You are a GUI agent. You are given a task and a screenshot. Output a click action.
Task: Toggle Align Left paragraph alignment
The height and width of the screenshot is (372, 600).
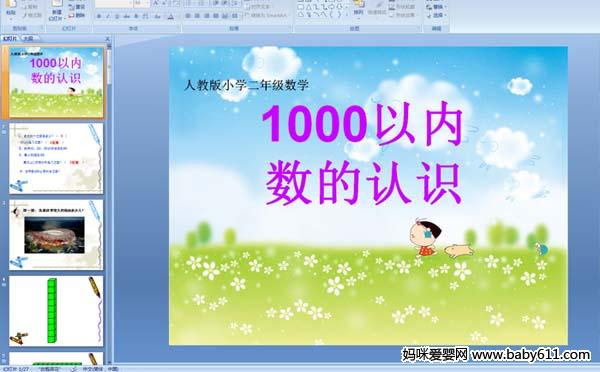point(188,16)
